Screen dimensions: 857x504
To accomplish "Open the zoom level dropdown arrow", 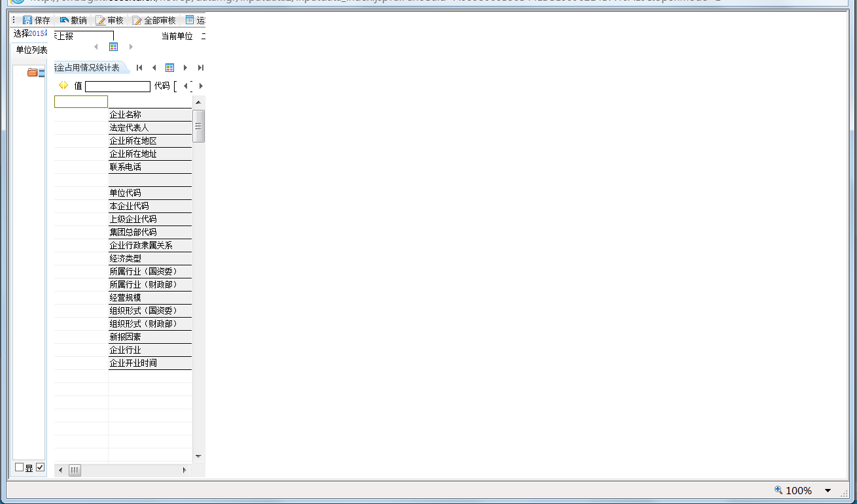I will [x=828, y=491].
